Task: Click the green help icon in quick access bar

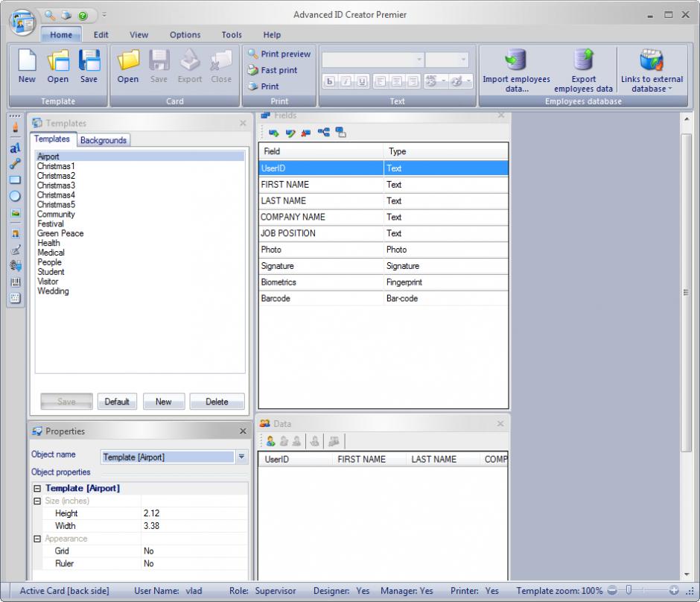Action: pos(83,16)
